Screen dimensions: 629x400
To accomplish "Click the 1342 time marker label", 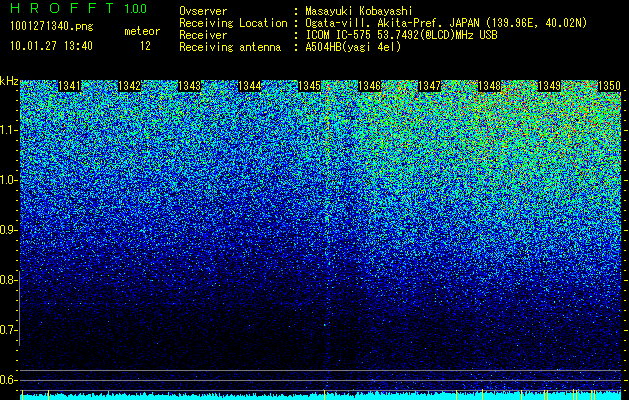I will [130, 86].
